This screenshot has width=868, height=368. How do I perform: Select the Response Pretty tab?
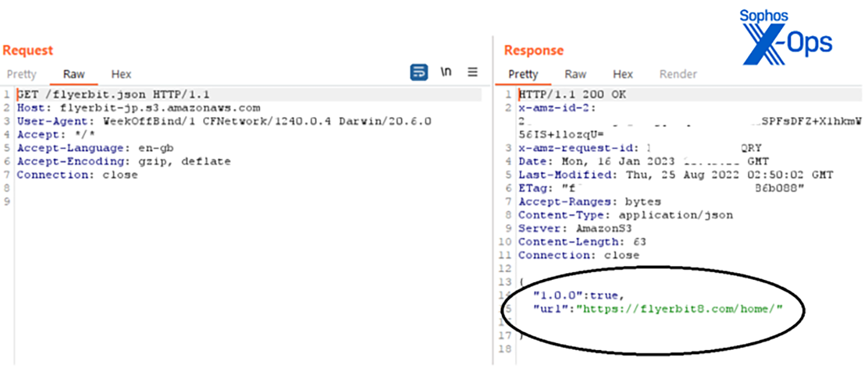pyautogui.click(x=523, y=74)
